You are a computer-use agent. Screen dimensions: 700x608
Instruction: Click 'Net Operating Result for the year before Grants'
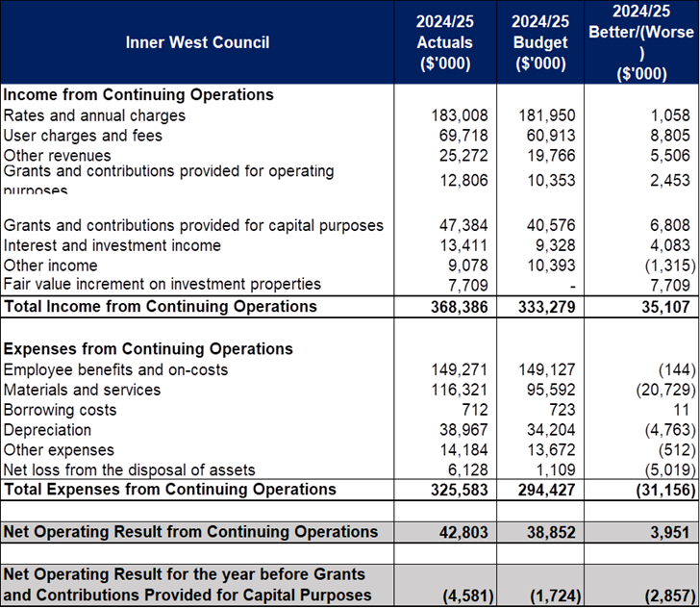click(185, 574)
